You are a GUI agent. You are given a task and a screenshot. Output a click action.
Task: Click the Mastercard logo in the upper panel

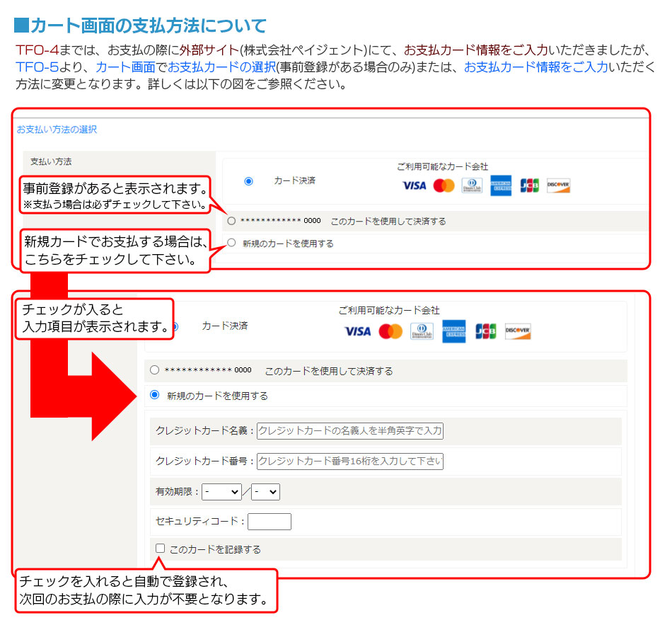tap(444, 185)
